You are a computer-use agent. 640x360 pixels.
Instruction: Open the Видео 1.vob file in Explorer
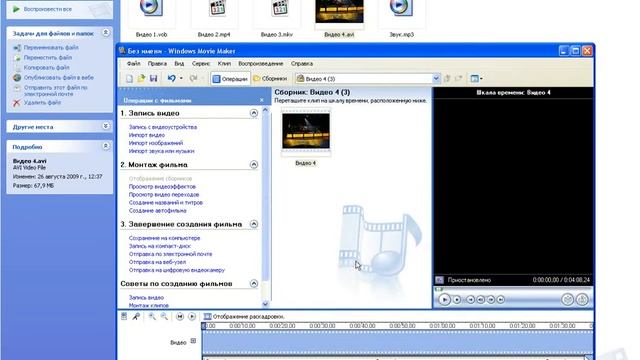pos(151,19)
